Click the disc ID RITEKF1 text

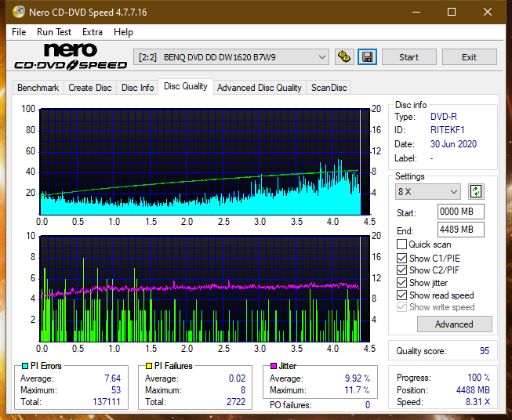click(447, 130)
